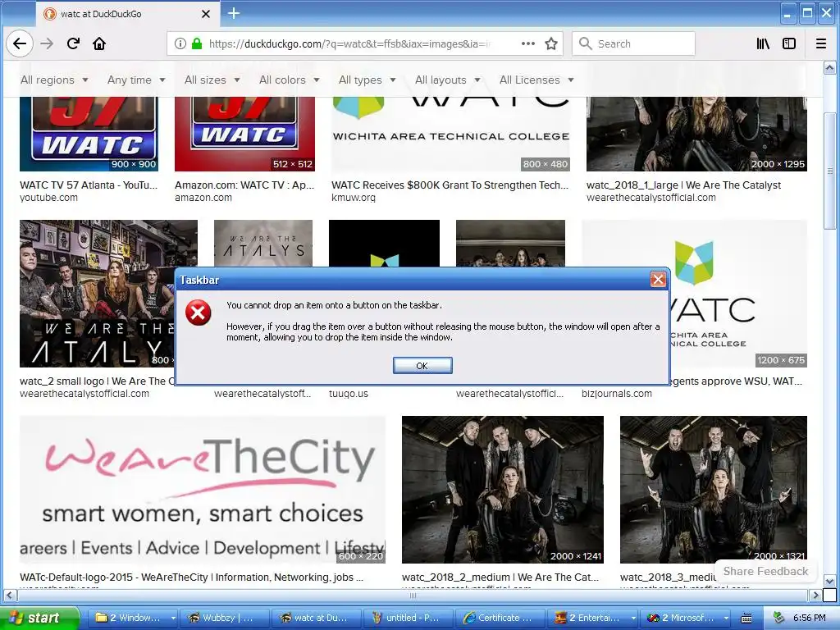Open the Amazon WATC TV app thumbnail
Viewport: 840px width, 630px height.
[x=244, y=134]
